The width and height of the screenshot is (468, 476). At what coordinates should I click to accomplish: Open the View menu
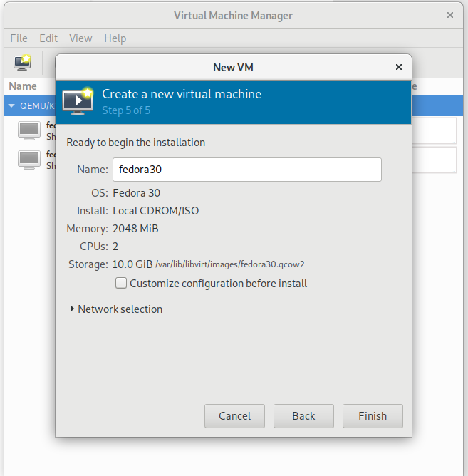(x=80, y=38)
